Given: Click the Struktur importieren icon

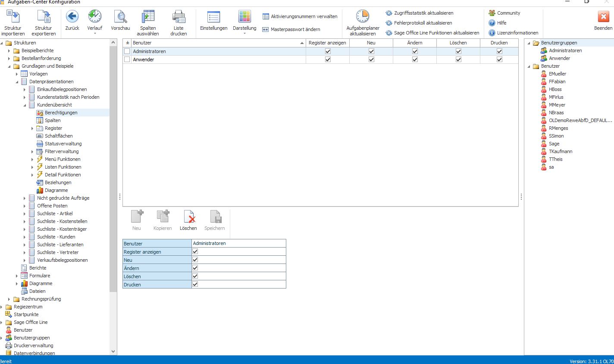Looking at the screenshot, I should point(13,17).
